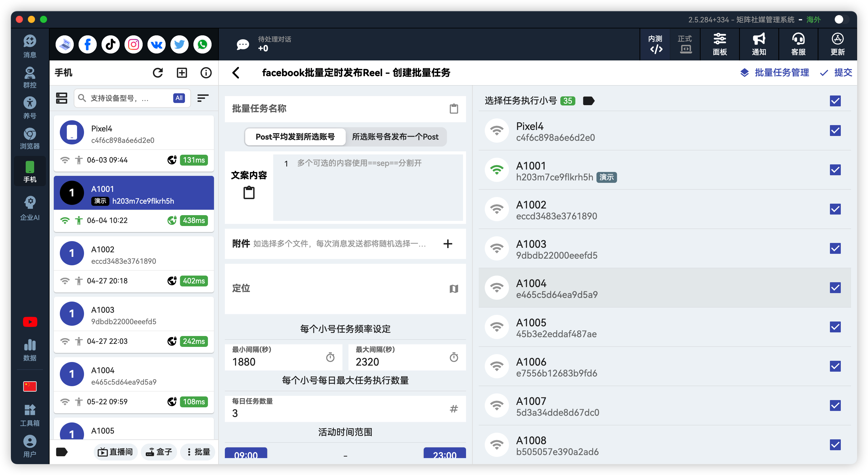This screenshot has width=868, height=475.
Task: Click the map icon in 定位 field
Action: pos(454,288)
